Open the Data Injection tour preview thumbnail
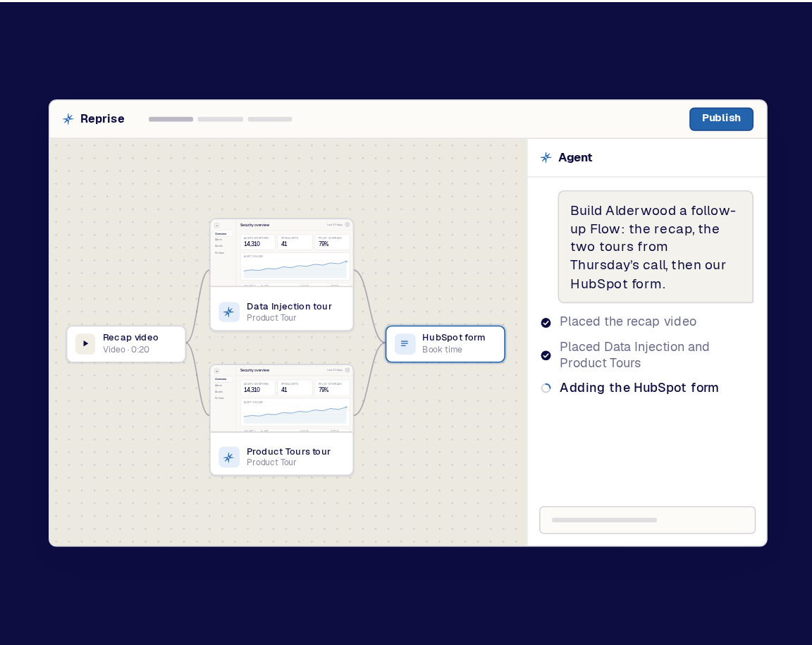 click(282, 253)
